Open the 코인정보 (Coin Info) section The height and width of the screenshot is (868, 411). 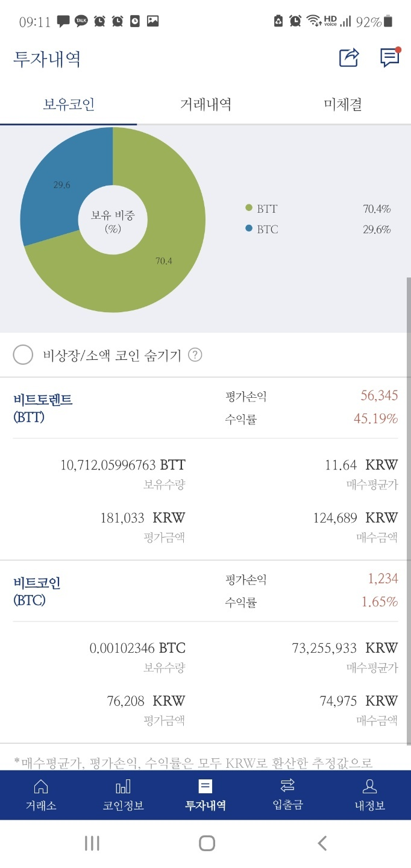click(123, 793)
